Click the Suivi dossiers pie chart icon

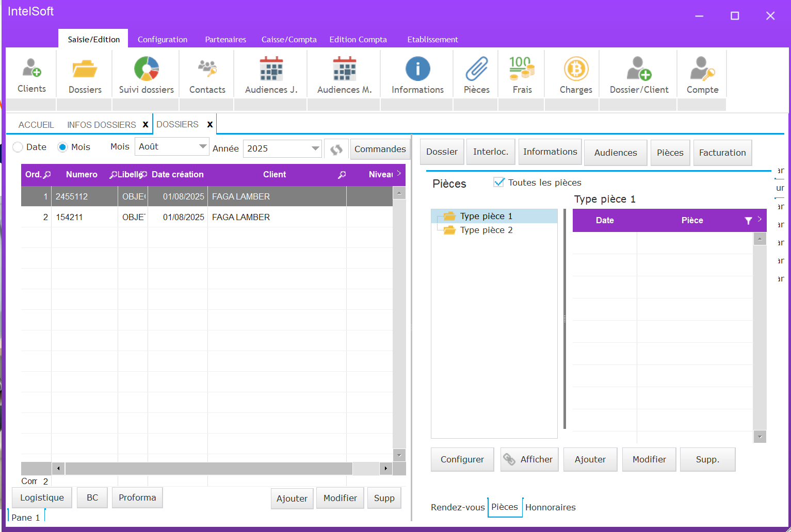pyautogui.click(x=147, y=69)
